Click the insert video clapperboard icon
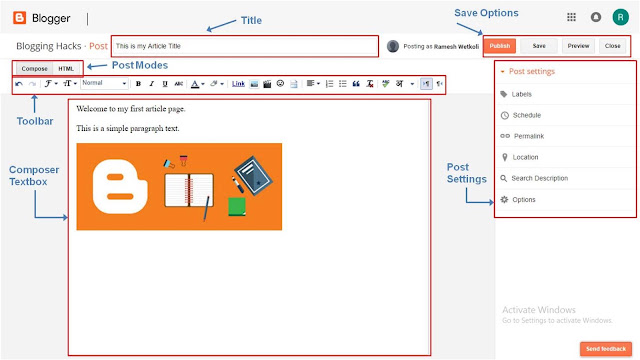 [267, 84]
